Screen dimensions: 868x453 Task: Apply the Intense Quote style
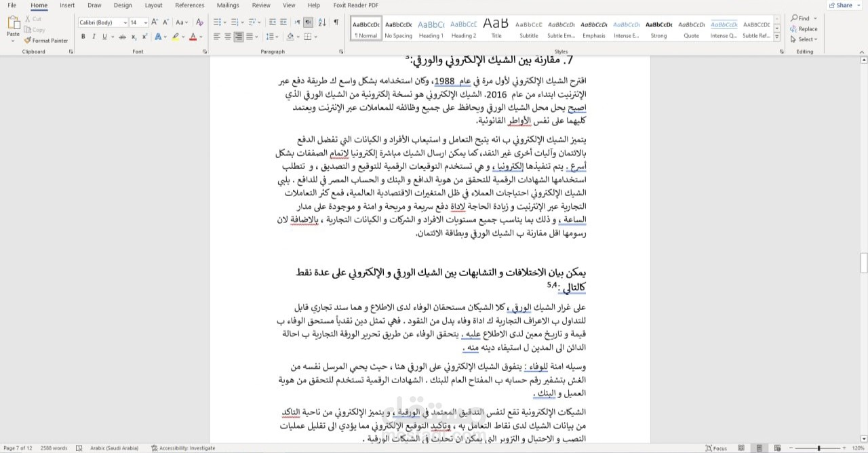724,27
